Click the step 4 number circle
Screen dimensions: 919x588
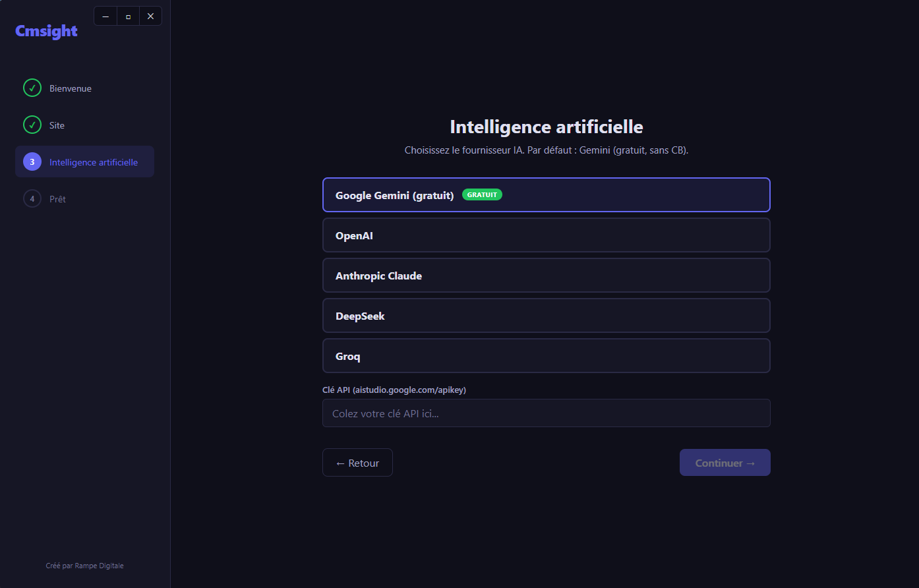tap(32, 199)
